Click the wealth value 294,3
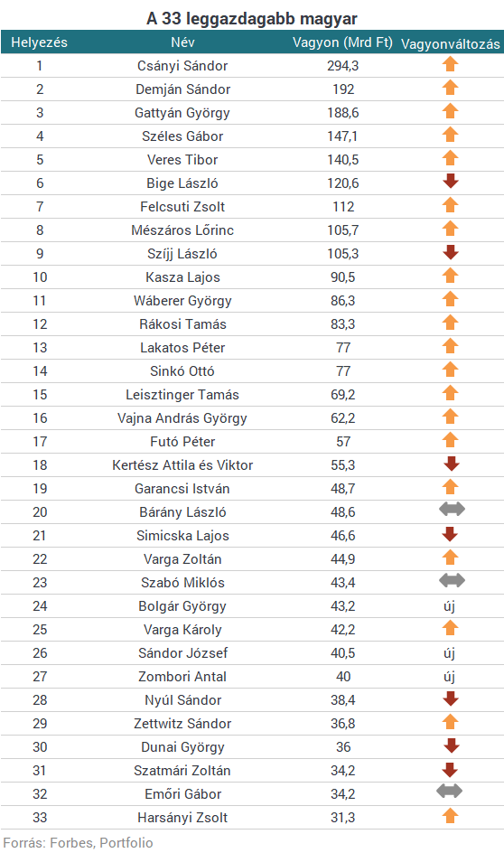Screen dimensions: 504x853 point(343,66)
